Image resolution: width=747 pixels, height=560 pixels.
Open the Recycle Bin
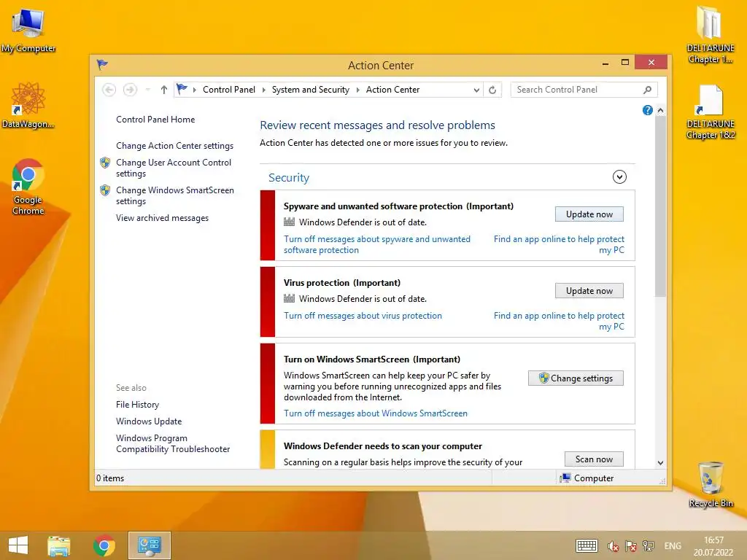point(711,484)
